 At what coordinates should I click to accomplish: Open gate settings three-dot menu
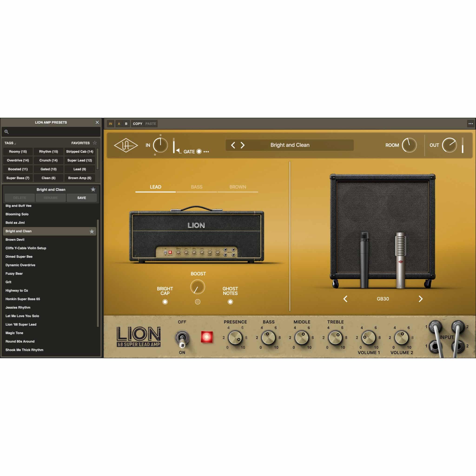[x=206, y=152]
